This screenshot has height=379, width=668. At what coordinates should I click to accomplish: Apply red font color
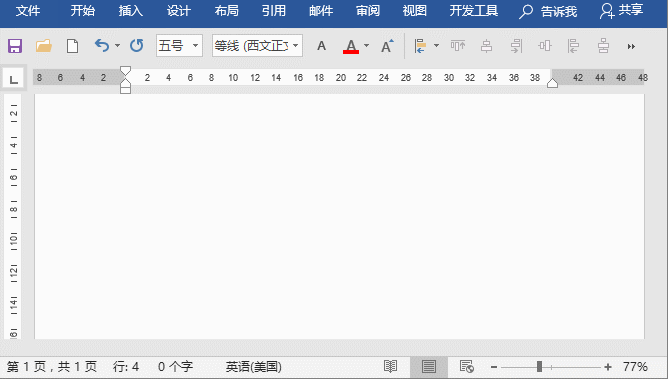coord(351,46)
